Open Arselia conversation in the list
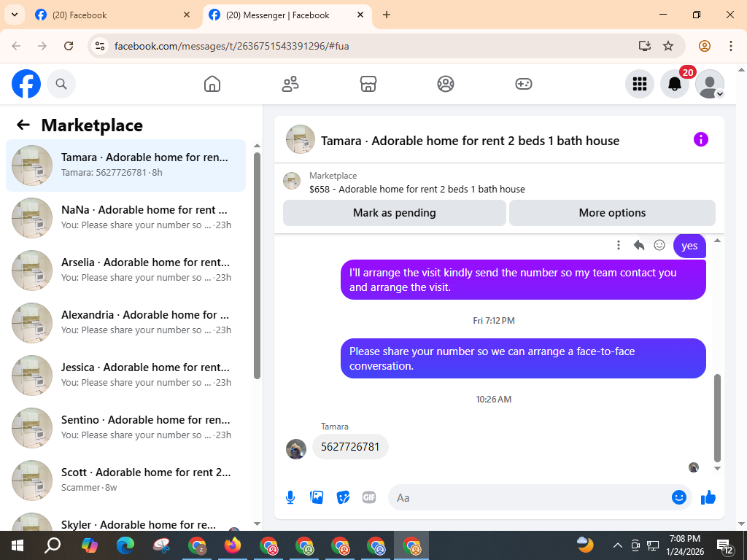The image size is (747, 560). point(125,271)
